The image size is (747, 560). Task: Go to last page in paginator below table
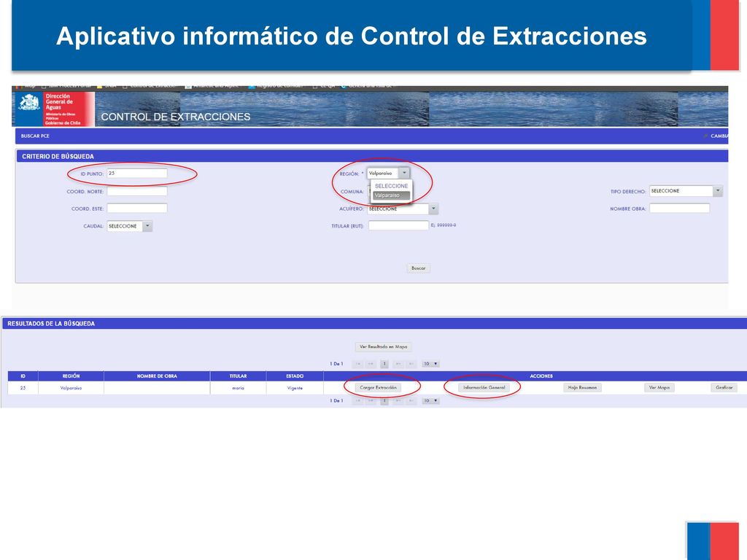[411, 401]
